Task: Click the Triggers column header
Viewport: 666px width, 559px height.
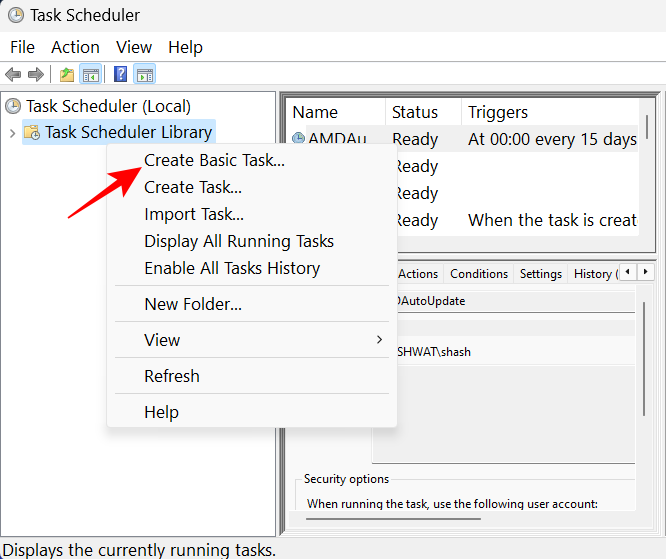Action: coord(498,112)
